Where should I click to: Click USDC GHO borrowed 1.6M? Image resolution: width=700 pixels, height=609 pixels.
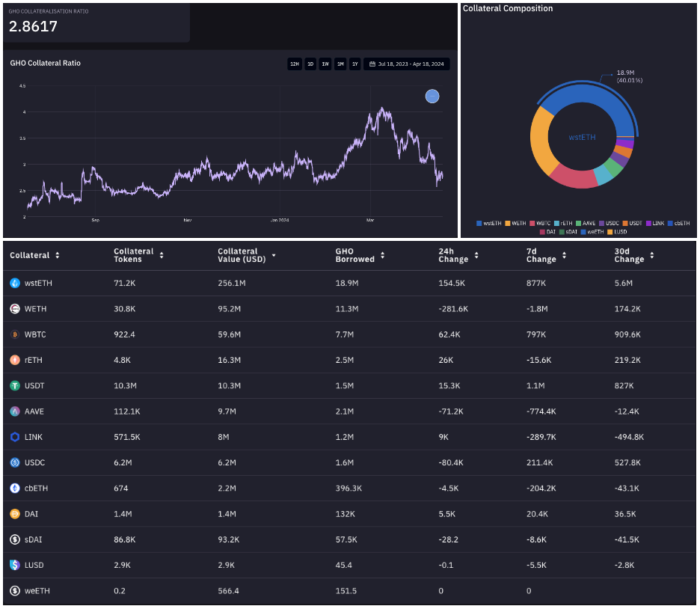pyautogui.click(x=345, y=462)
